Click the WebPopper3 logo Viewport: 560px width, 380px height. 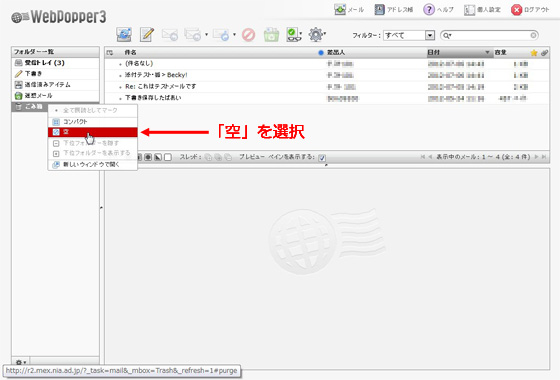coord(59,17)
